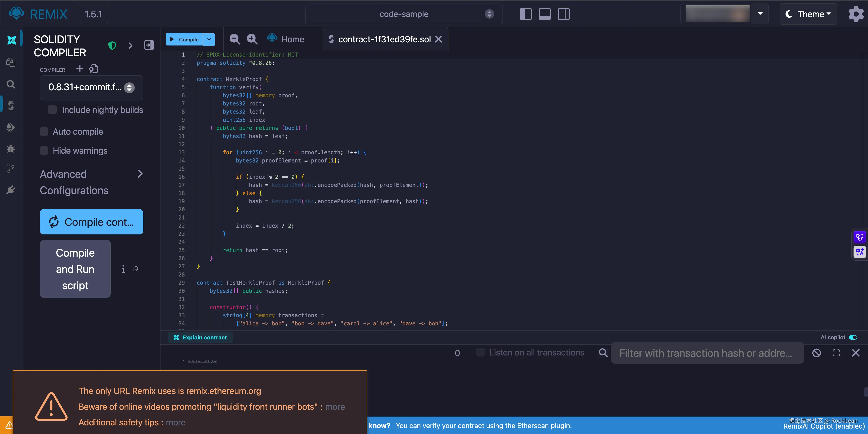Clear the terminal with the ban icon
Viewport: 868px width, 434px height.
pos(816,353)
